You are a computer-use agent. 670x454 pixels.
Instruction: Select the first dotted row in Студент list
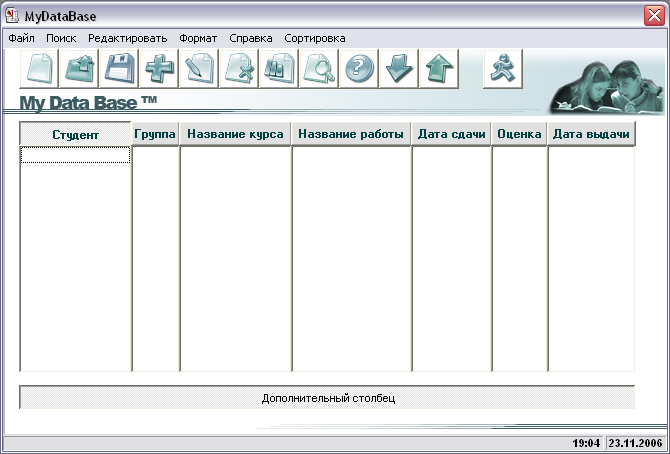[75, 155]
